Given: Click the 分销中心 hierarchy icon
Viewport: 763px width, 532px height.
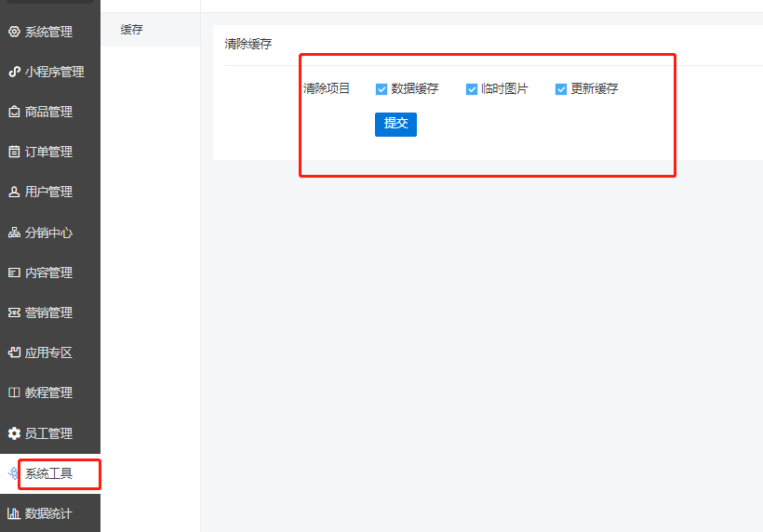Looking at the screenshot, I should 14,233.
